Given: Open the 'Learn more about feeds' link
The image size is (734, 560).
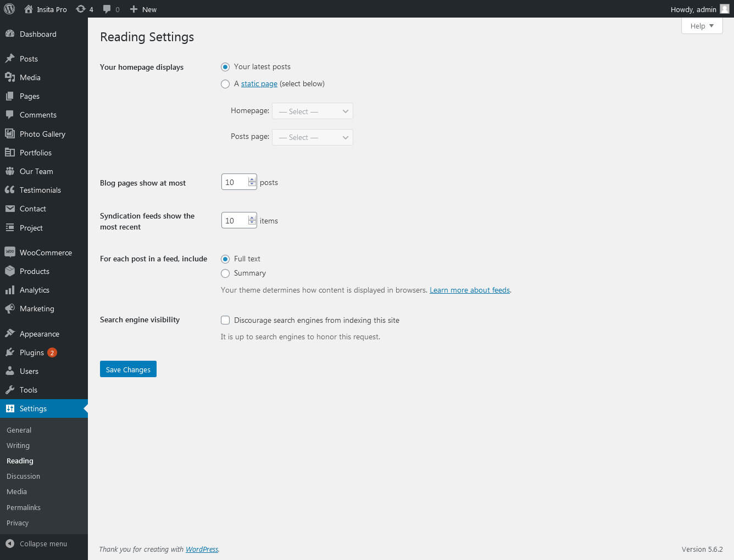Looking at the screenshot, I should (470, 290).
